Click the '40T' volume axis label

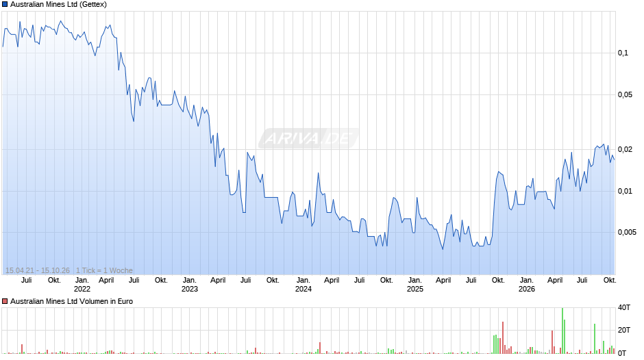(x=624, y=307)
